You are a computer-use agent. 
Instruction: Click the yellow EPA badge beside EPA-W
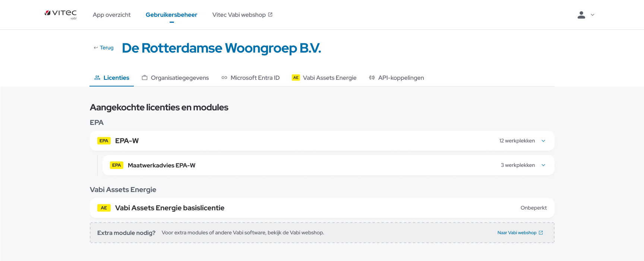coord(104,141)
